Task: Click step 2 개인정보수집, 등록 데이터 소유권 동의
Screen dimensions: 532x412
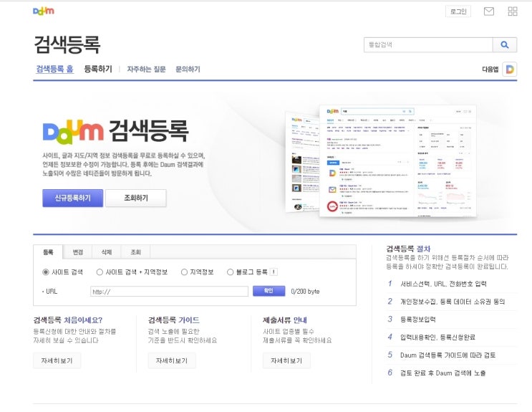Action: point(451,302)
